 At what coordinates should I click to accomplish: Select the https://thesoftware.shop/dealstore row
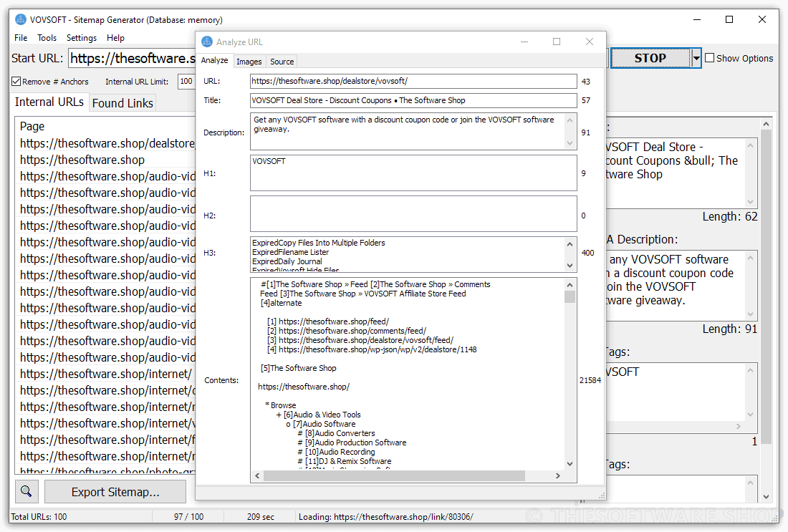click(107, 143)
